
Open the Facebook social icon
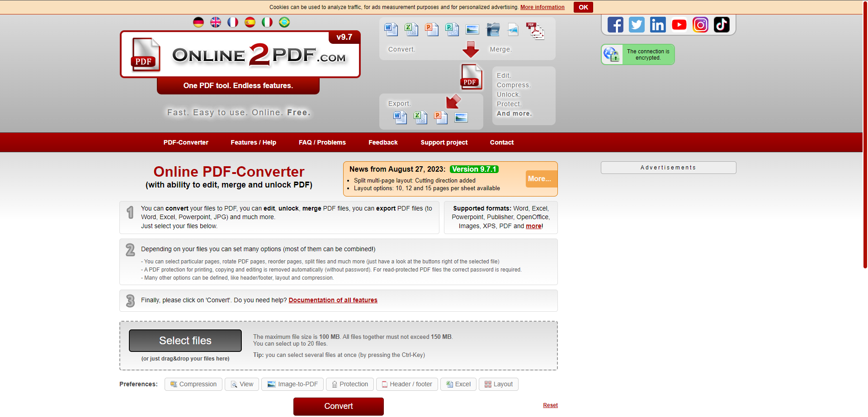(615, 24)
